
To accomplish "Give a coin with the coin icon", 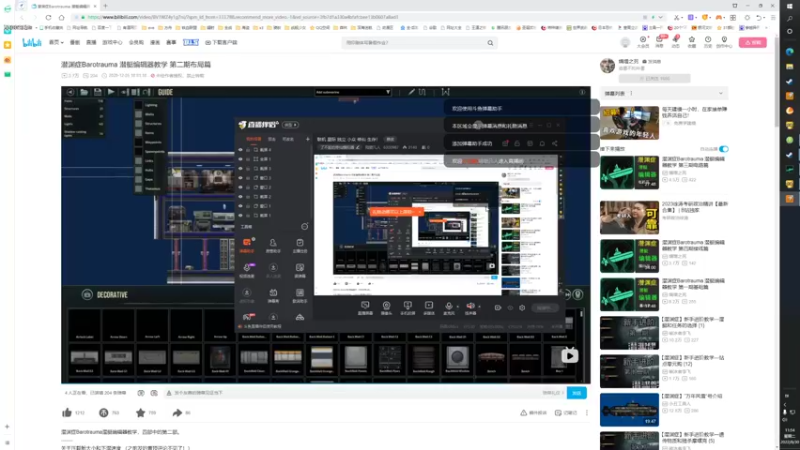I will click(x=104, y=413).
